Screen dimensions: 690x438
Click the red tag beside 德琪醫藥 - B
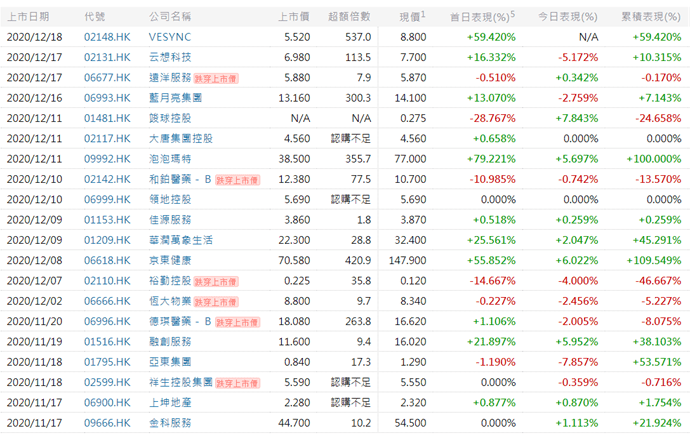pos(237,322)
